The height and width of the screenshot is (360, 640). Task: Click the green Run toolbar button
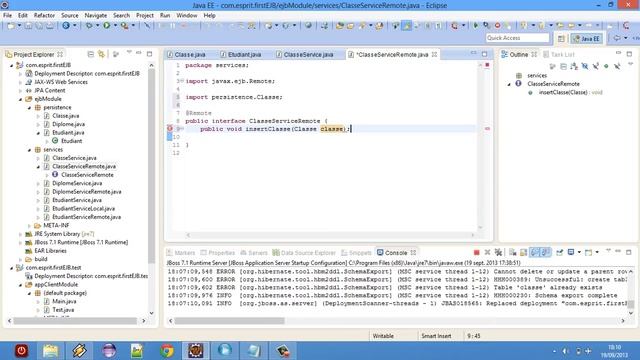(107, 26)
